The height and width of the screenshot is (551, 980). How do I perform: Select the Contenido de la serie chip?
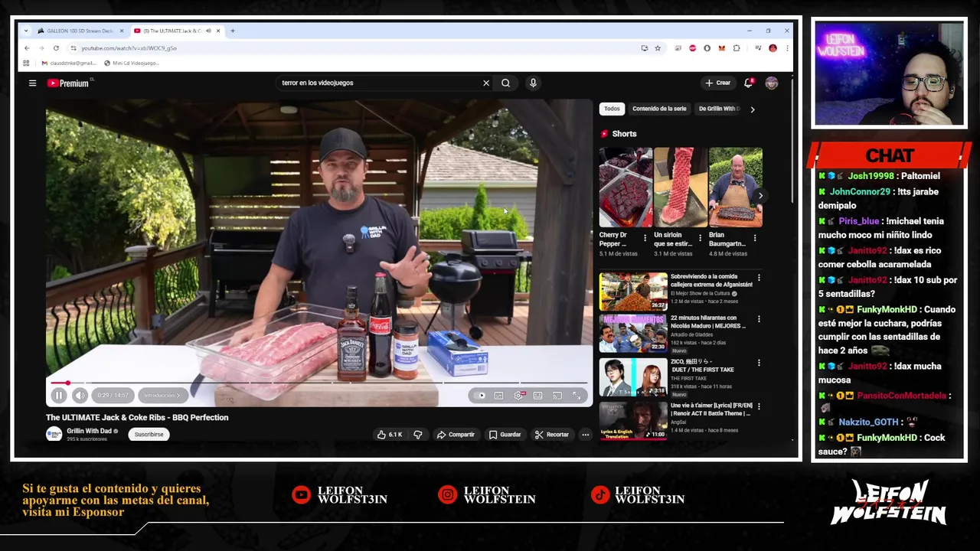coord(659,109)
